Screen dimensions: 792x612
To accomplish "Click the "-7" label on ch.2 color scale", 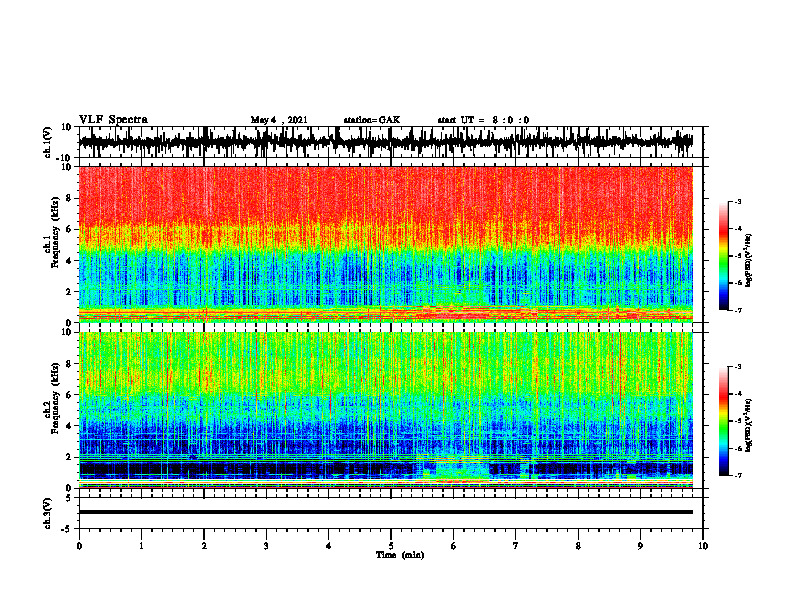I will [737, 476].
